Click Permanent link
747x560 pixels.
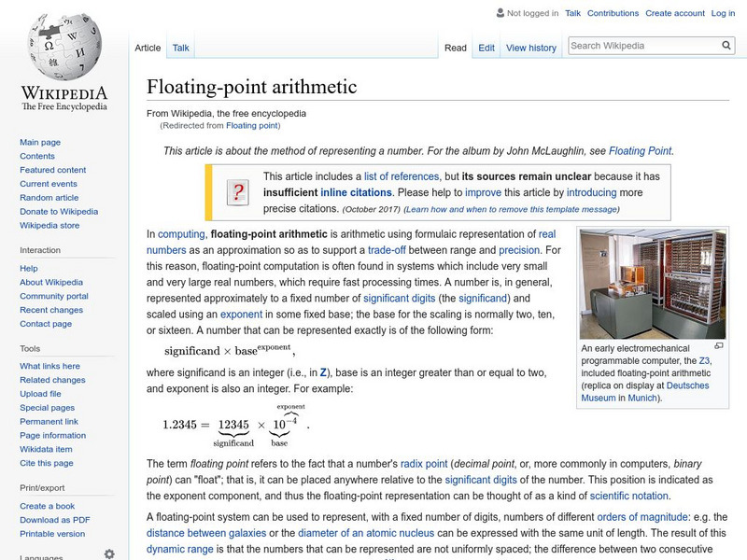point(49,421)
